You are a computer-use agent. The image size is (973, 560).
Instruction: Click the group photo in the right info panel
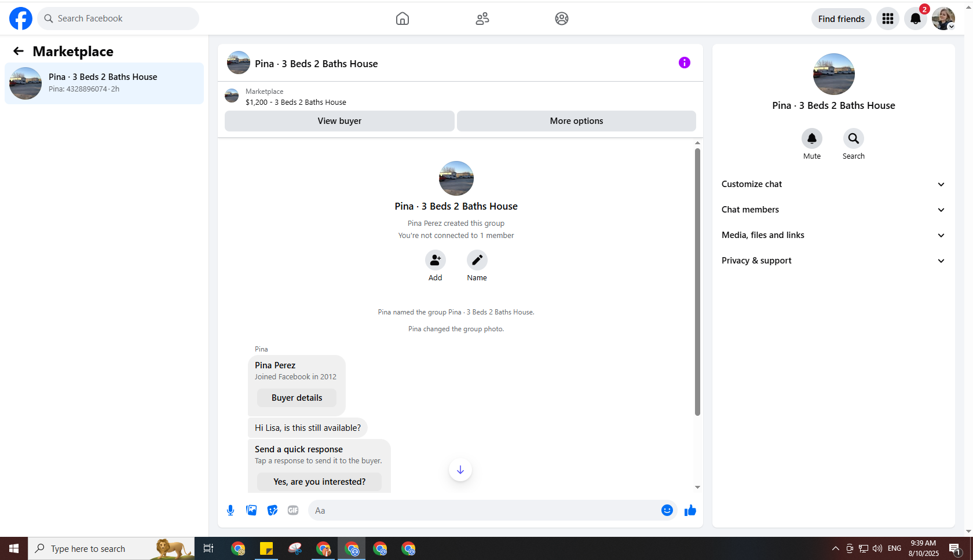tap(834, 74)
